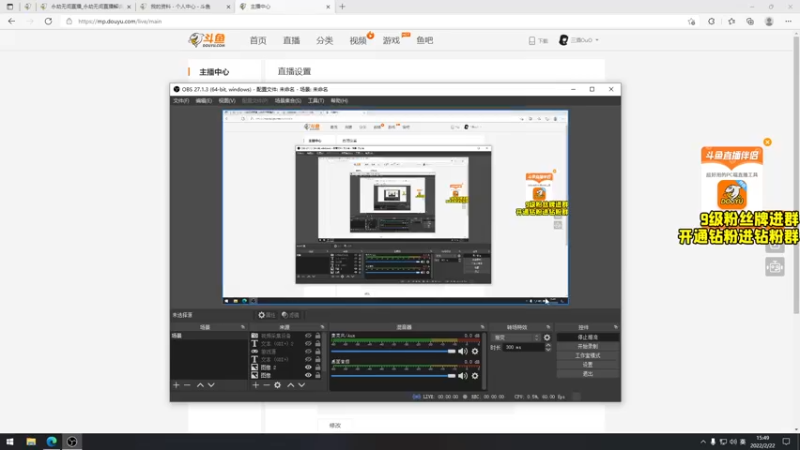Screen dimensions: 800x450
Task: Click 退出 to exit OBS
Action: coord(588,374)
